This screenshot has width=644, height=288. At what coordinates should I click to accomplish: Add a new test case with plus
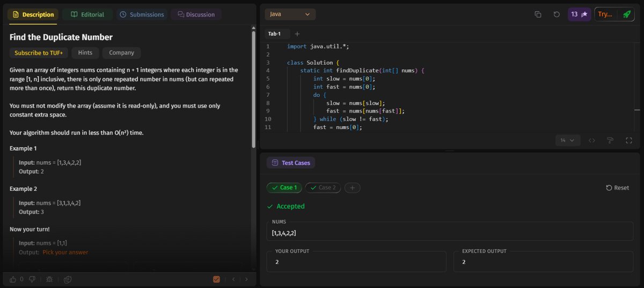tap(352, 188)
